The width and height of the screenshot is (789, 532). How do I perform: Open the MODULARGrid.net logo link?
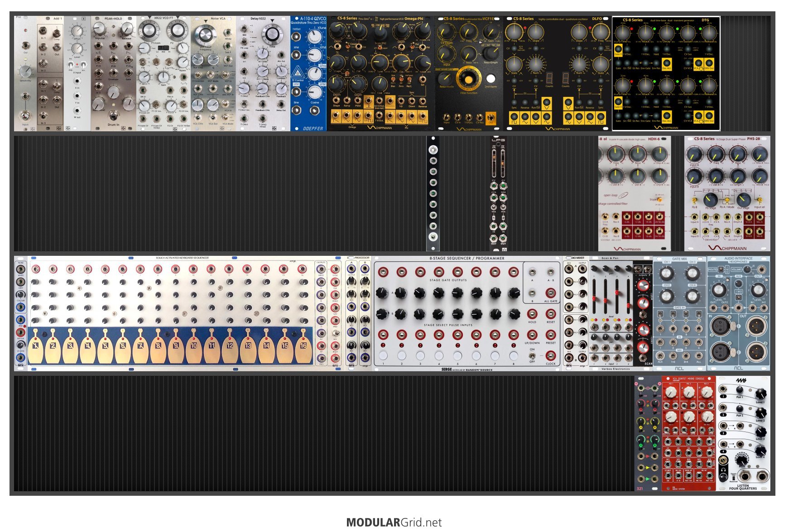[x=394, y=522]
